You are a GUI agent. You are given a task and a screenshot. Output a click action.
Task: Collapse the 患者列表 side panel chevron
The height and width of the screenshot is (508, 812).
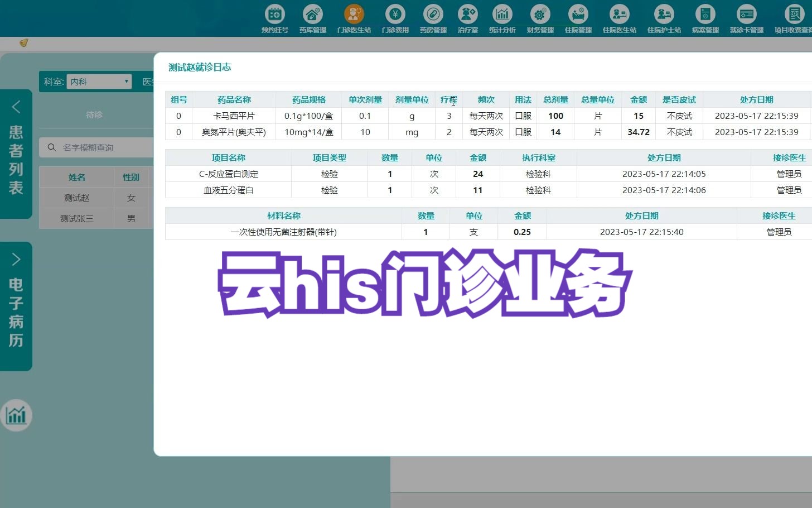click(x=16, y=107)
